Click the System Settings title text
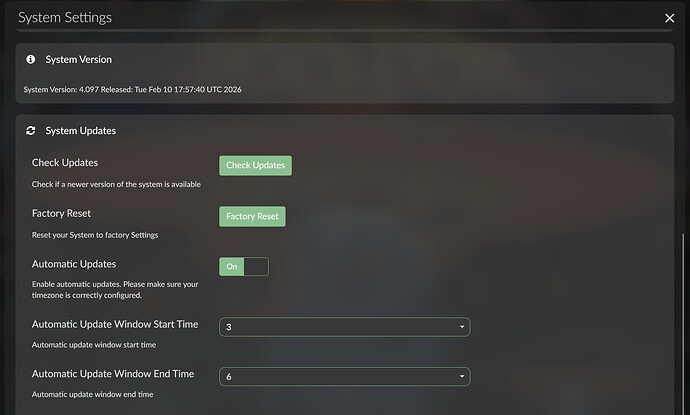690x415 pixels. 65,18
